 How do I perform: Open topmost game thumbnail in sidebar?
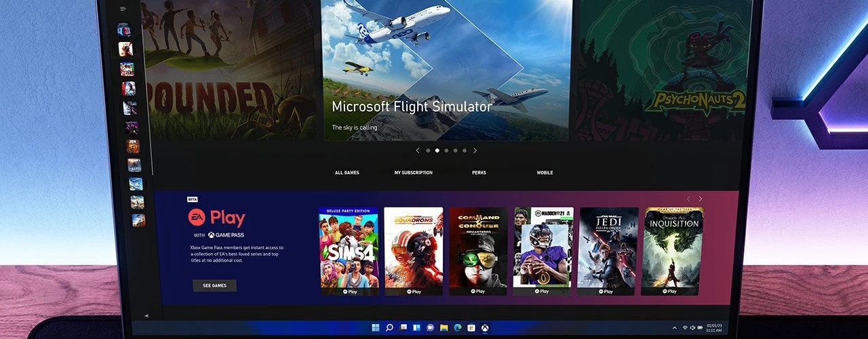tap(124, 29)
